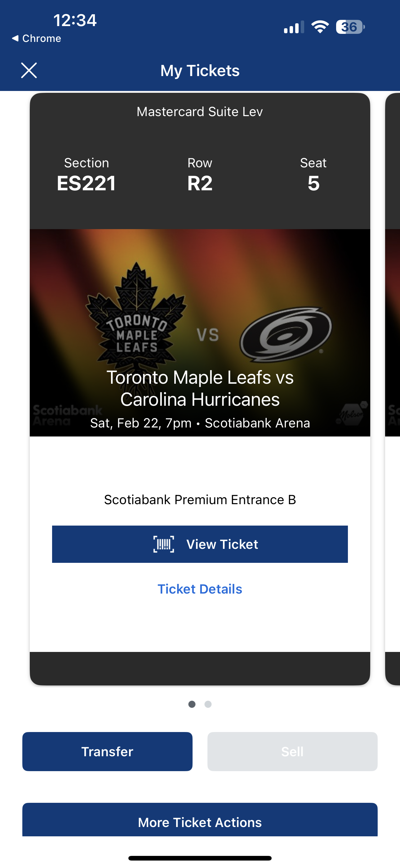Tap the battery indicator showing 36

click(350, 27)
